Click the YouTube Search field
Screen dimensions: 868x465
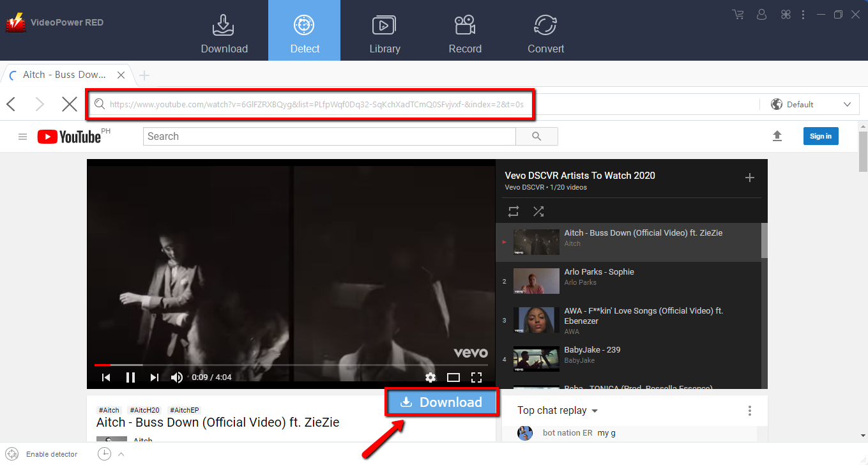[x=330, y=136]
